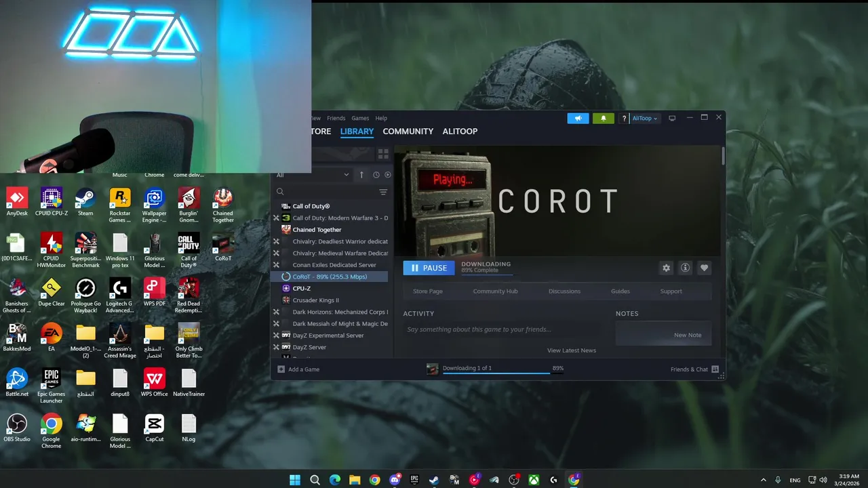Click the library search magnifier icon

(x=280, y=192)
